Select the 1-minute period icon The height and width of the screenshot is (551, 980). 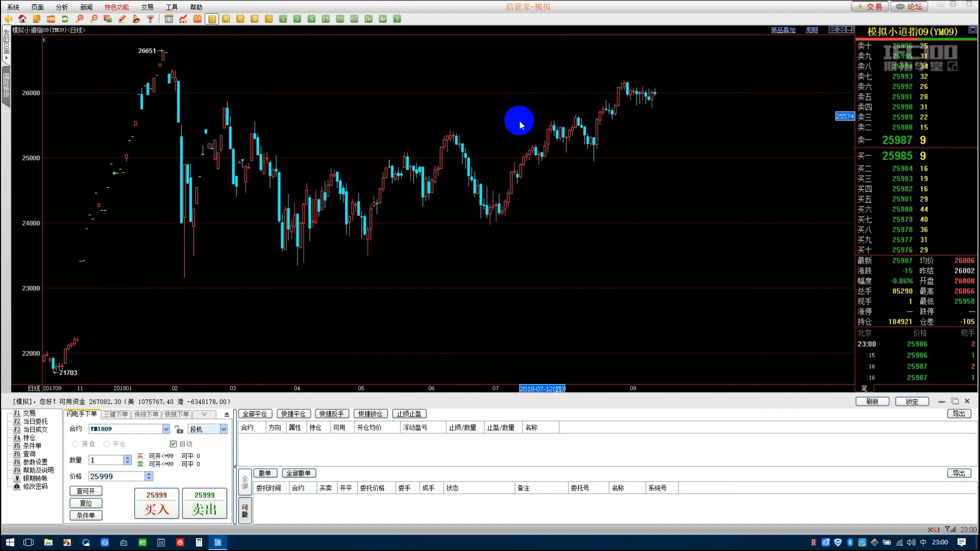click(283, 19)
